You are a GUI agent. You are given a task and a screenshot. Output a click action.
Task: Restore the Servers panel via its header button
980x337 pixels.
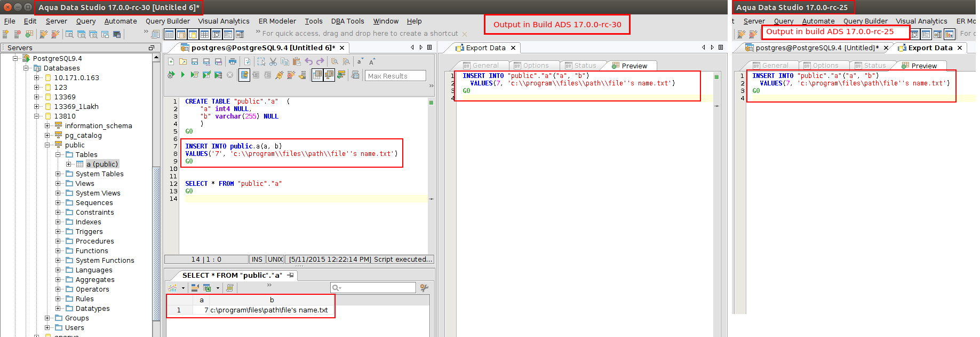click(x=151, y=48)
